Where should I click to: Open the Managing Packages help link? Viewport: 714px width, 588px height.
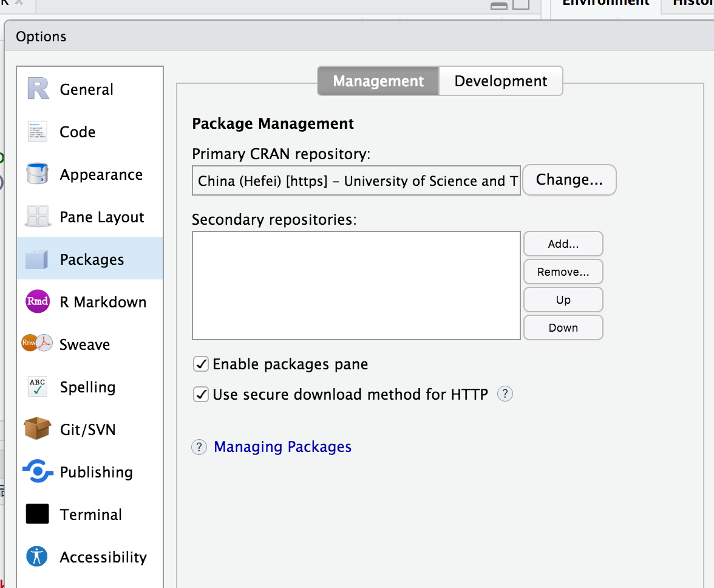282,447
